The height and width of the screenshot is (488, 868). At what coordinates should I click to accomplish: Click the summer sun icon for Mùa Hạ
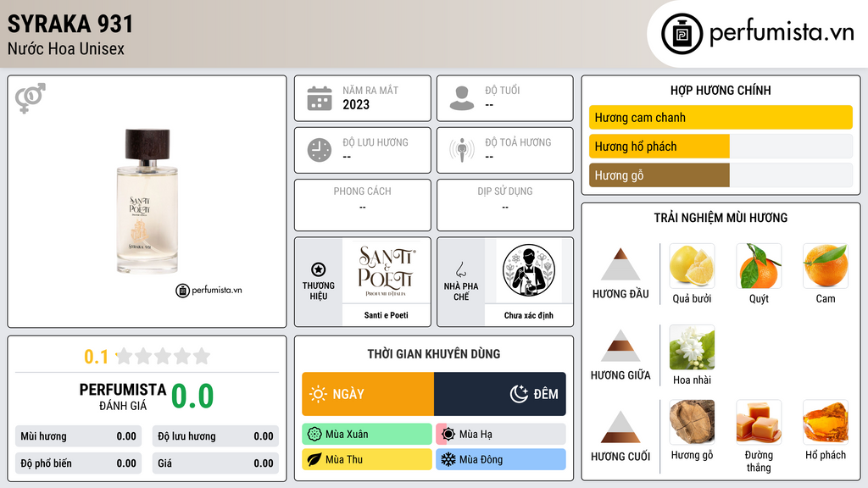[x=448, y=435]
